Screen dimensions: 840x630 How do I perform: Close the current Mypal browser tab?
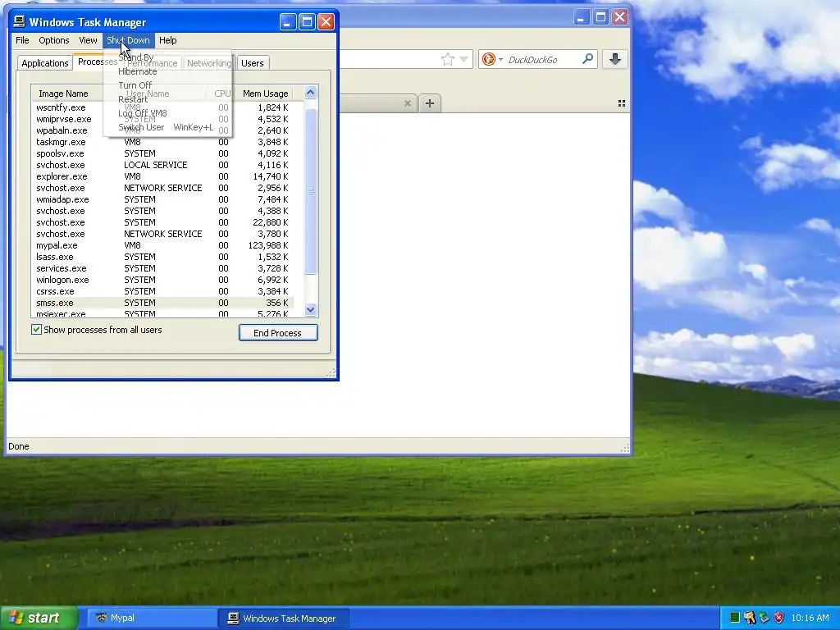pos(407,103)
